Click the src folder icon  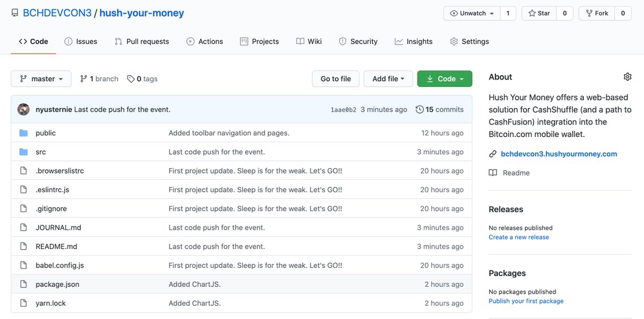[24, 152]
